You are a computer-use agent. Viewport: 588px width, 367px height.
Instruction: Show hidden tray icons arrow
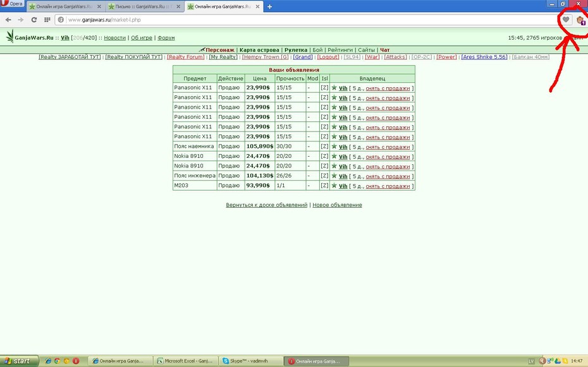coord(542,361)
